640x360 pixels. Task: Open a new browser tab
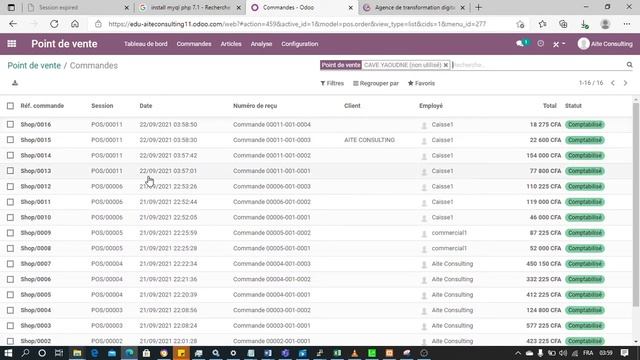click(478, 7)
